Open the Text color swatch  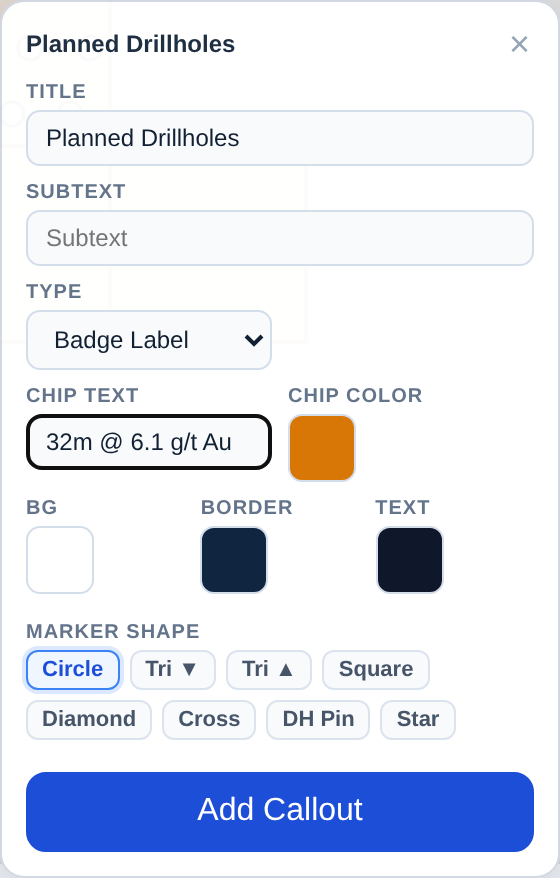point(410,560)
